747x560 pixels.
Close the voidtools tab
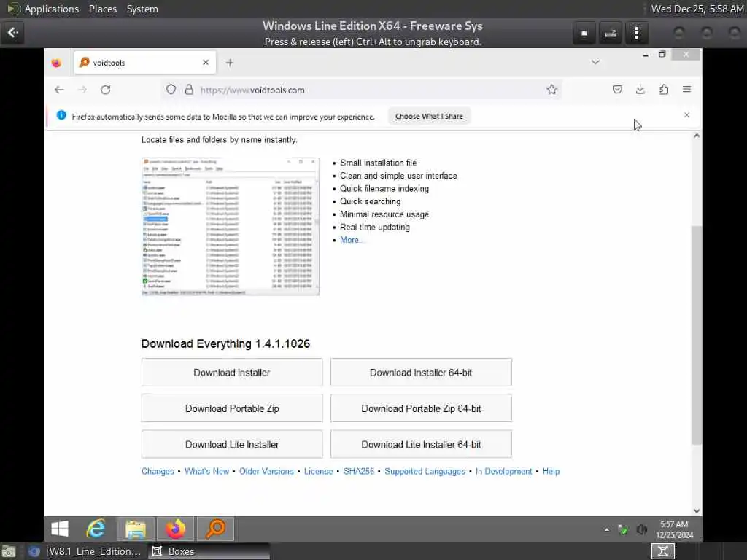click(x=206, y=63)
